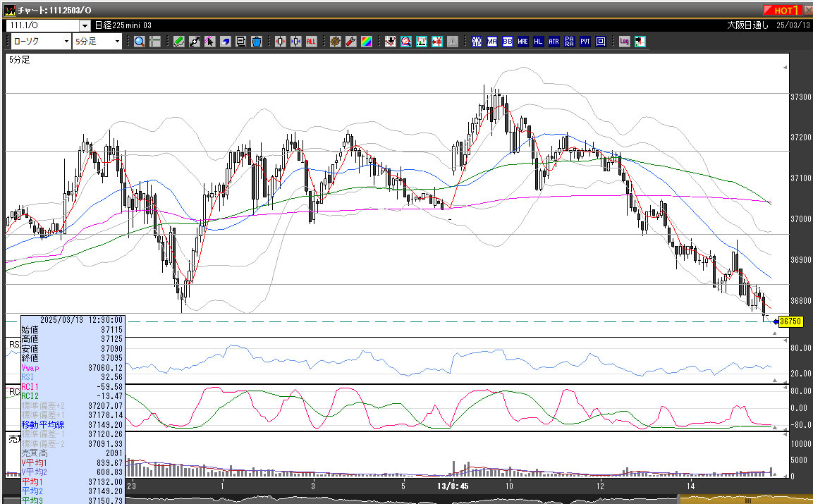Select the diagonal trend line tool
The width and height of the screenshot is (813, 504).
(x=195, y=42)
